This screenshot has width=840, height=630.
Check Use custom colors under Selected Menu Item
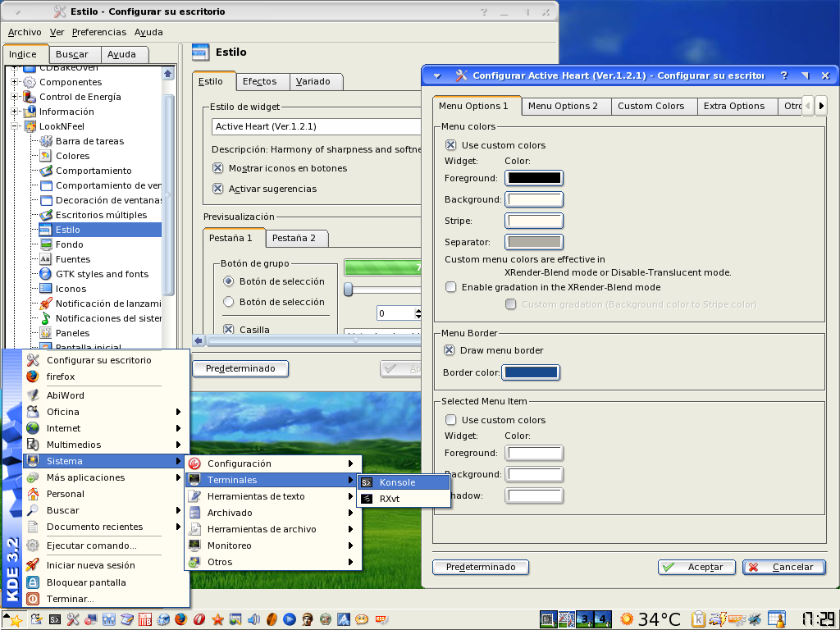pos(450,420)
